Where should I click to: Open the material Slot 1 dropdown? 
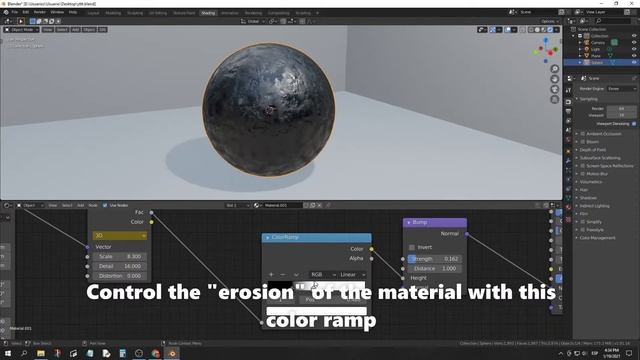coord(238,205)
